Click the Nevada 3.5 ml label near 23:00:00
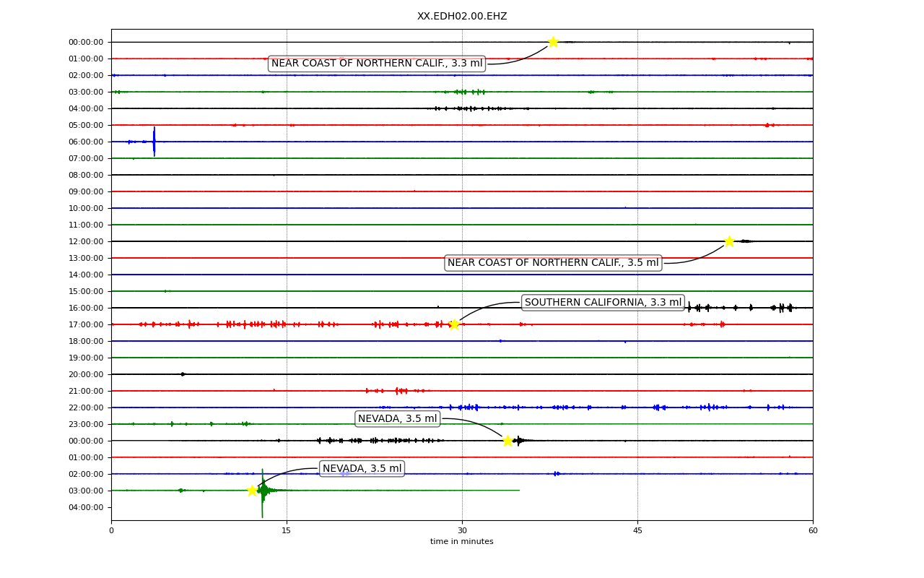Viewport: 924px width, 578px height. click(398, 419)
